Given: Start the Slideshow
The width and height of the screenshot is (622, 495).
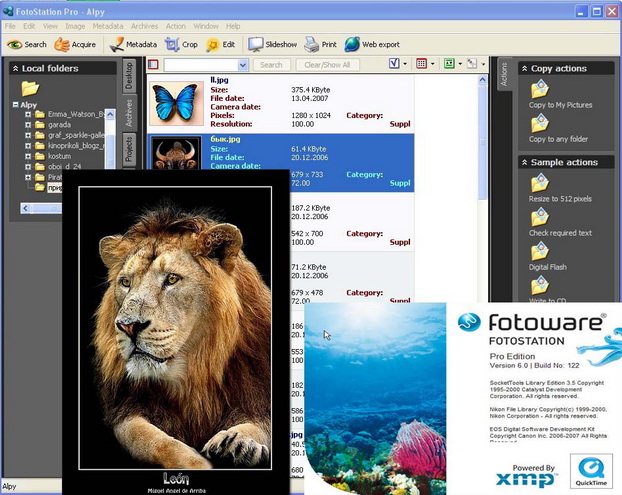Looking at the screenshot, I should 272,44.
